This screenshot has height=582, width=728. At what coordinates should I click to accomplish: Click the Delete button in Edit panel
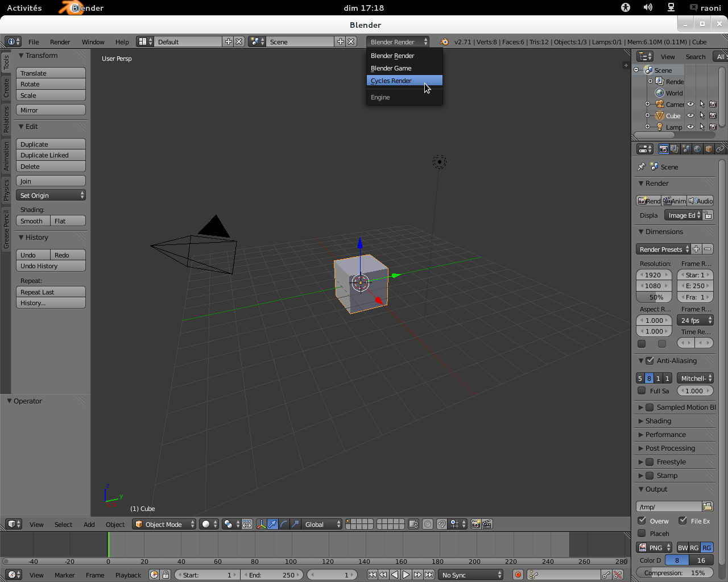(x=51, y=167)
